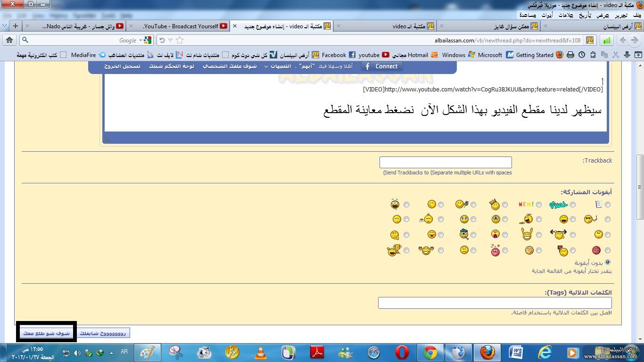Open Microsoft Word from the taskbar
This screenshot has height=362, width=644.
click(516, 352)
